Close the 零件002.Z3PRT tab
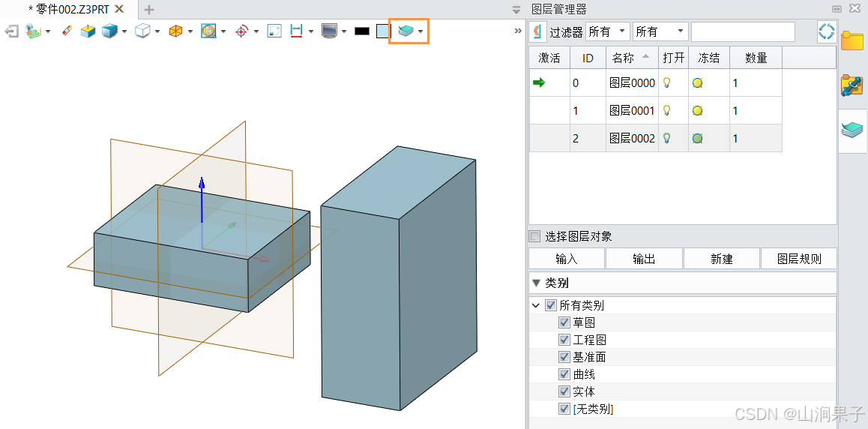This screenshot has width=868, height=429. pos(119,10)
